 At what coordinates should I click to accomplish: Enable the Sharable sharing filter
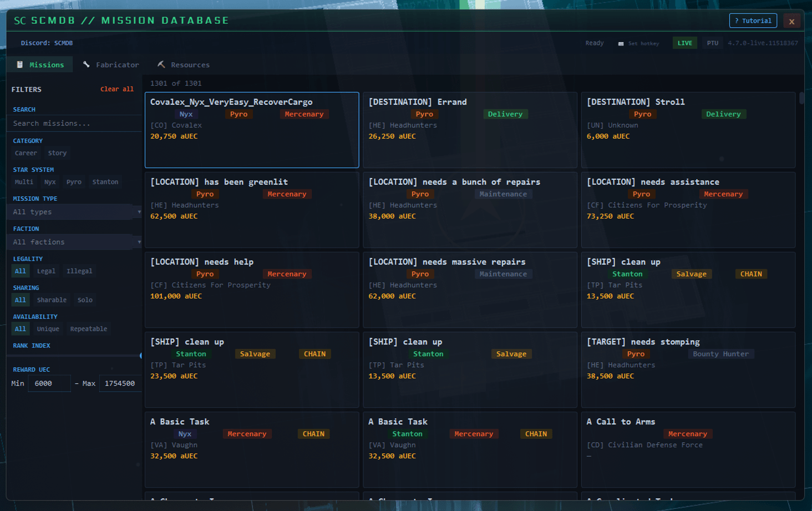[52, 300]
